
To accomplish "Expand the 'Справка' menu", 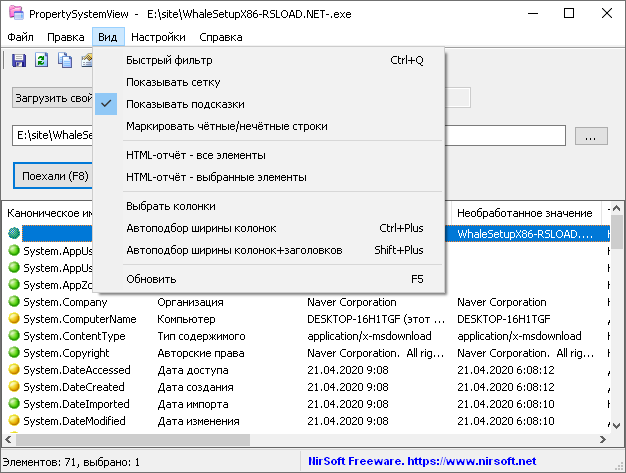I will (221, 37).
